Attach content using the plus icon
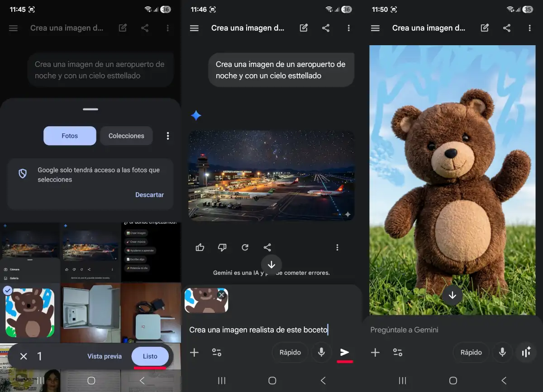Image resolution: width=543 pixels, height=392 pixels. [194, 352]
